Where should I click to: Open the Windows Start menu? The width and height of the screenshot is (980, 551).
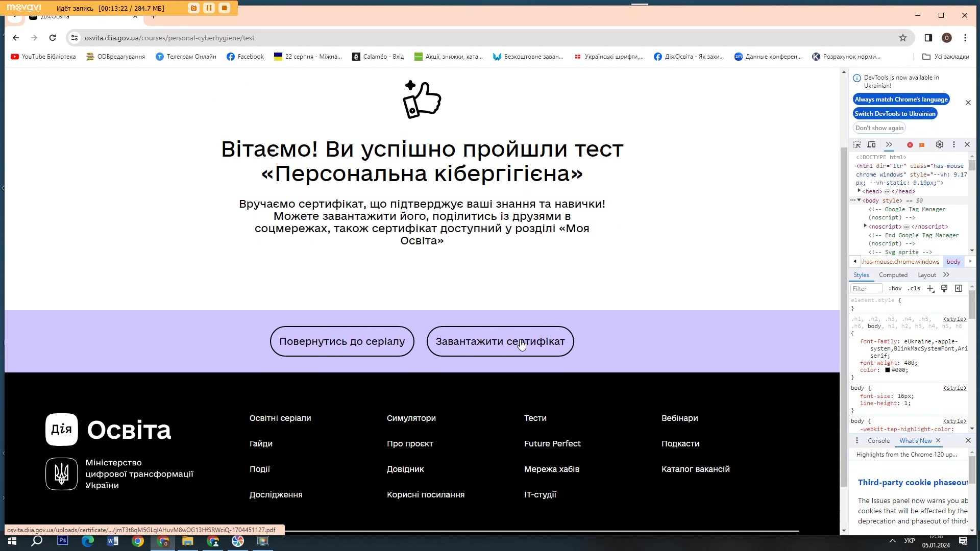point(12,541)
